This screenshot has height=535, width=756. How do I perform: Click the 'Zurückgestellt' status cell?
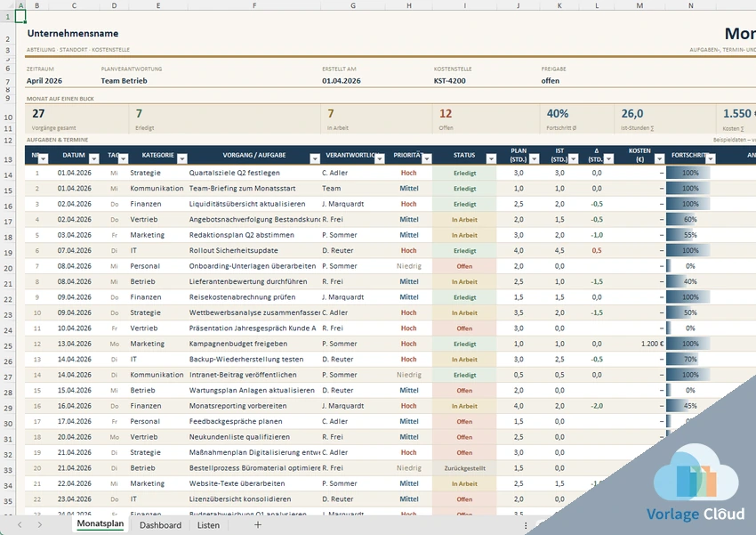464,468
